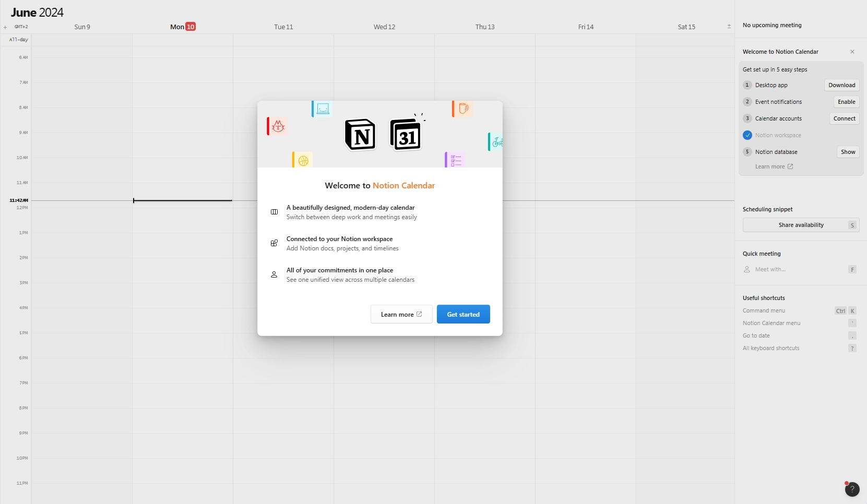Click step 2 number badge for Event notifications
This screenshot has height=504, width=867.
click(x=747, y=102)
